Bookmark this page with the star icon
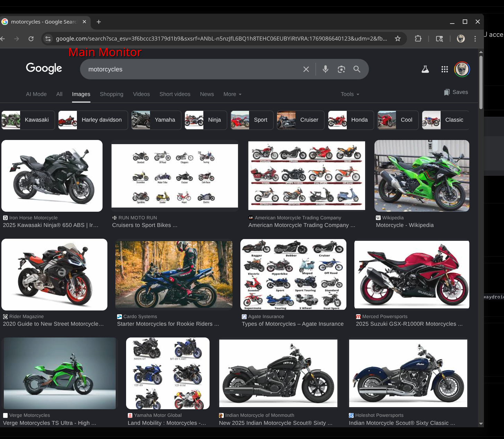The width and height of the screenshot is (504, 439). coord(398,38)
